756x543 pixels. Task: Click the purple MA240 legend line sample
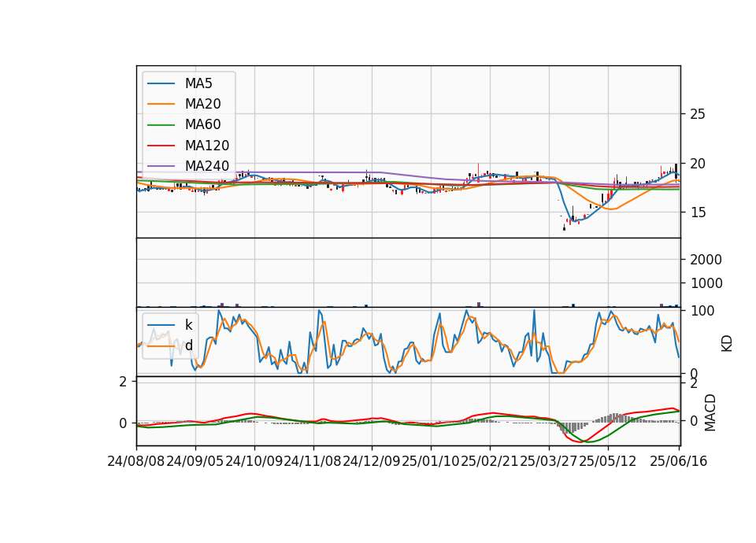coord(161,166)
